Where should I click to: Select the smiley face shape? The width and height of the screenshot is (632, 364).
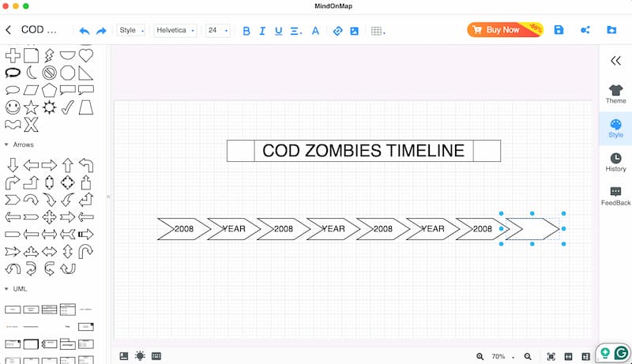pos(13,107)
